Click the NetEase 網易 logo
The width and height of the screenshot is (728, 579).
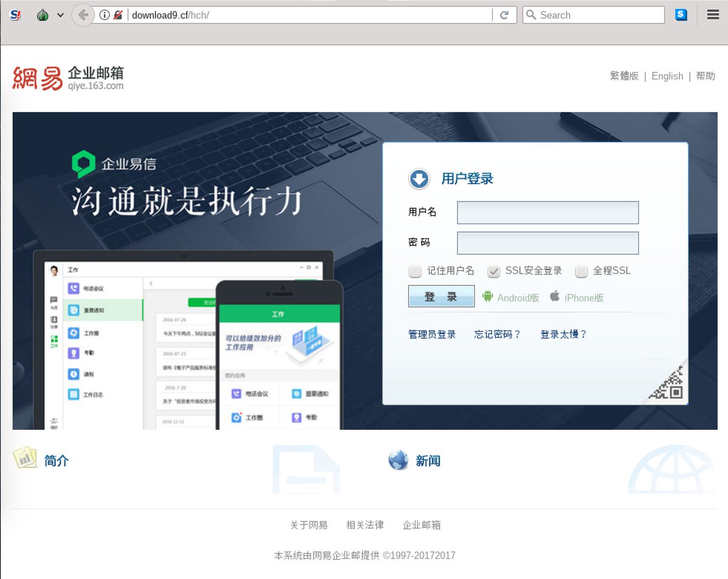tap(38, 78)
